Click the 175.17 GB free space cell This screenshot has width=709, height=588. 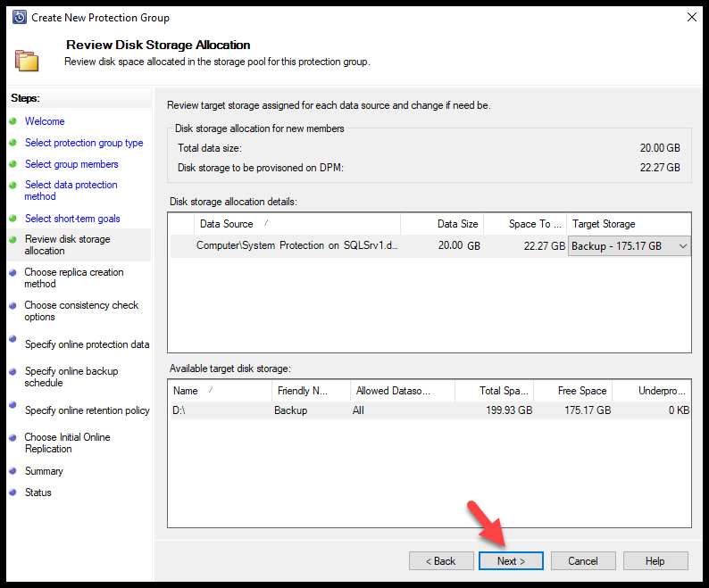click(588, 410)
